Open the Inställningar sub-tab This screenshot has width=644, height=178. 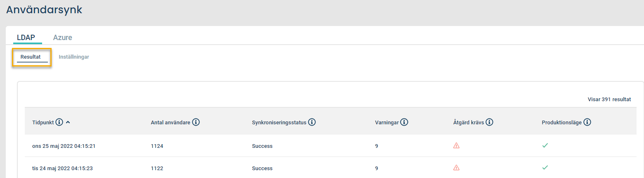pyautogui.click(x=74, y=57)
